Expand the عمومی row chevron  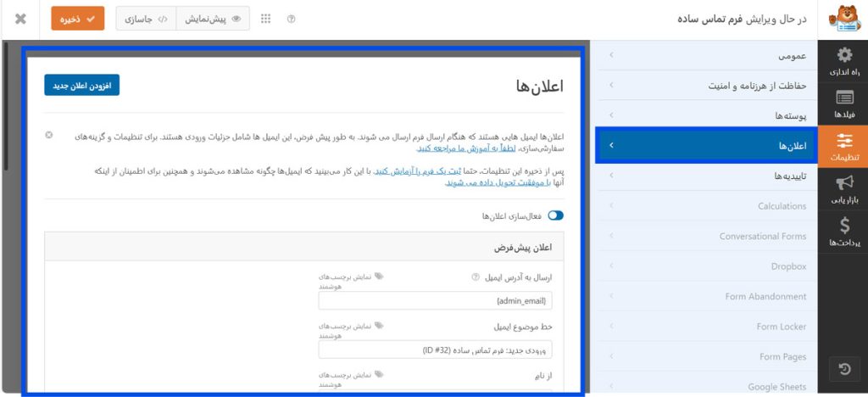pos(611,55)
